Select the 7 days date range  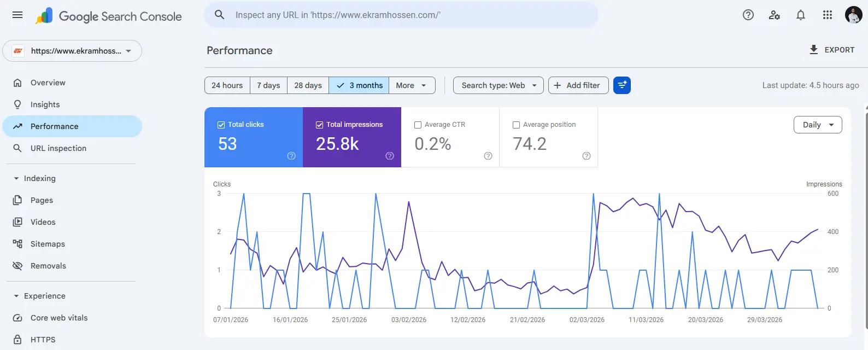(268, 85)
